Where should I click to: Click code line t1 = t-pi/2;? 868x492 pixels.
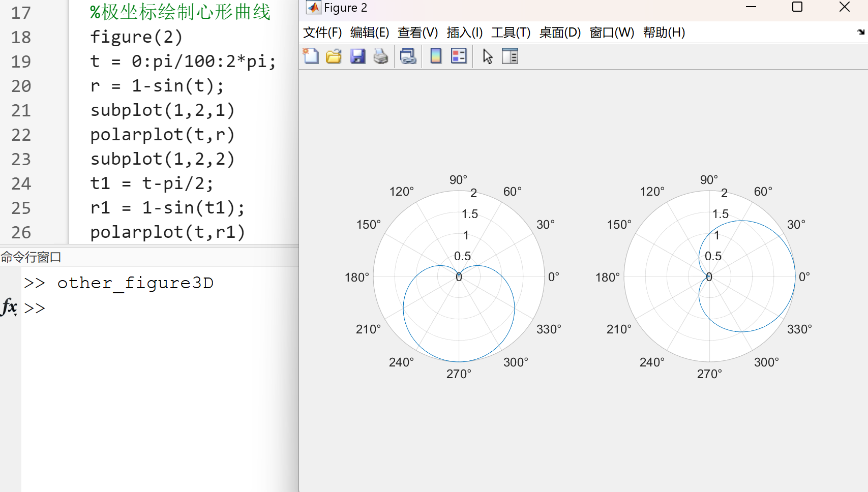(152, 183)
